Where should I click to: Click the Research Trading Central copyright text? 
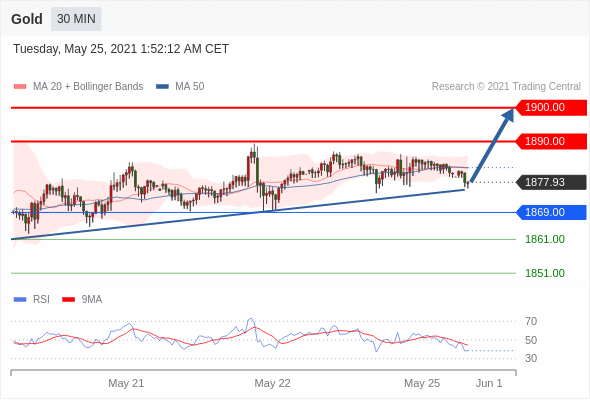[506, 87]
